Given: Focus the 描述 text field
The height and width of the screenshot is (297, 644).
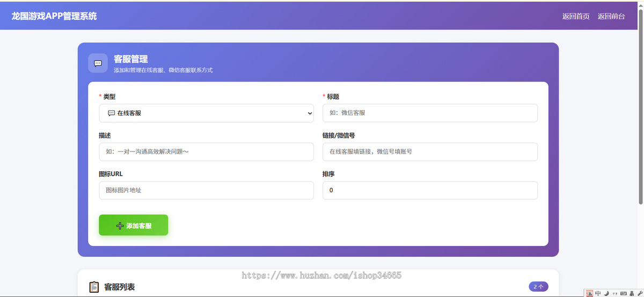Looking at the screenshot, I should [206, 152].
